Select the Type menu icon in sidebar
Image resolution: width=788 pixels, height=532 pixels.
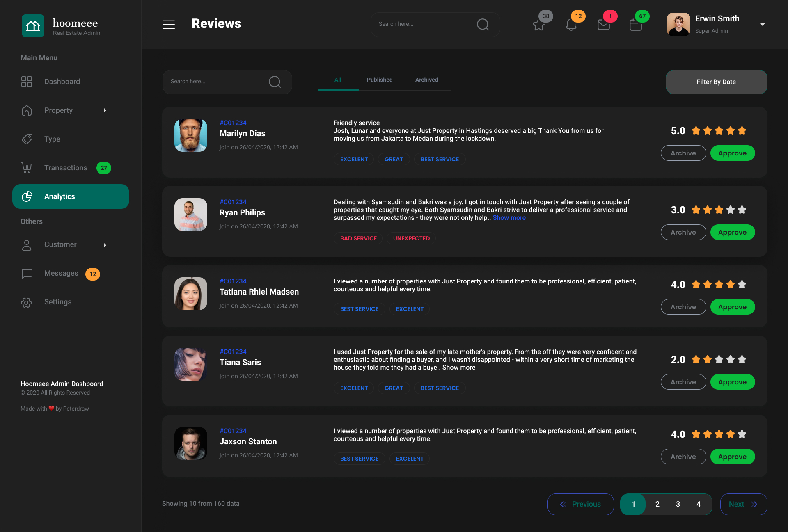click(x=26, y=139)
